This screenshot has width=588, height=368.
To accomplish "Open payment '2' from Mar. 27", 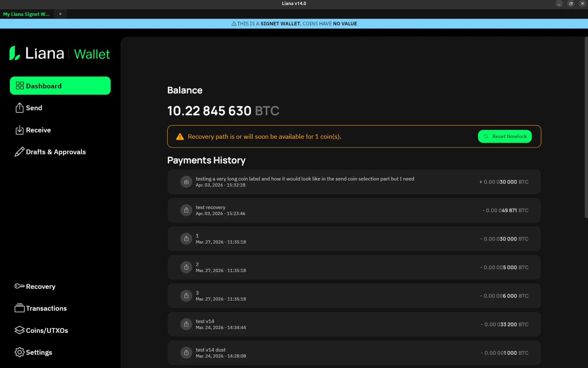I will coord(354,267).
